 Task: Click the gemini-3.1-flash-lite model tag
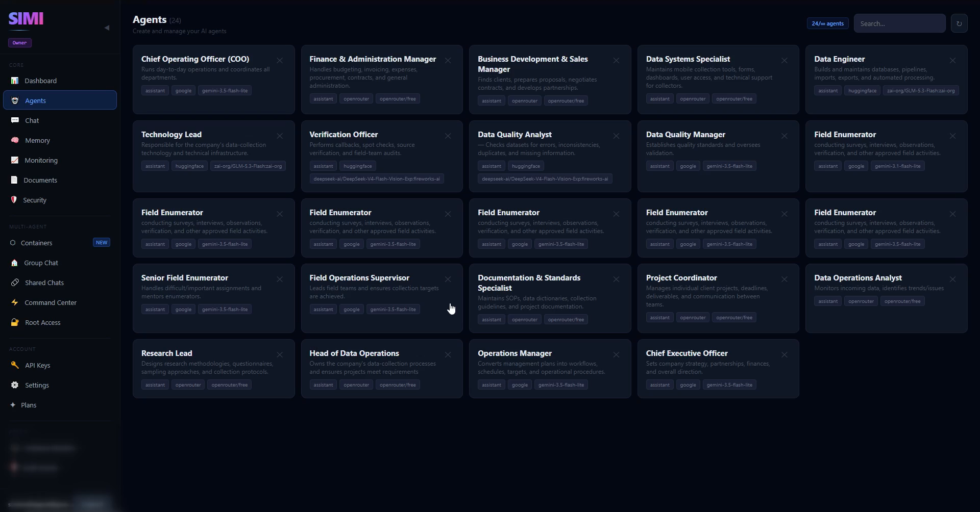tap(897, 166)
